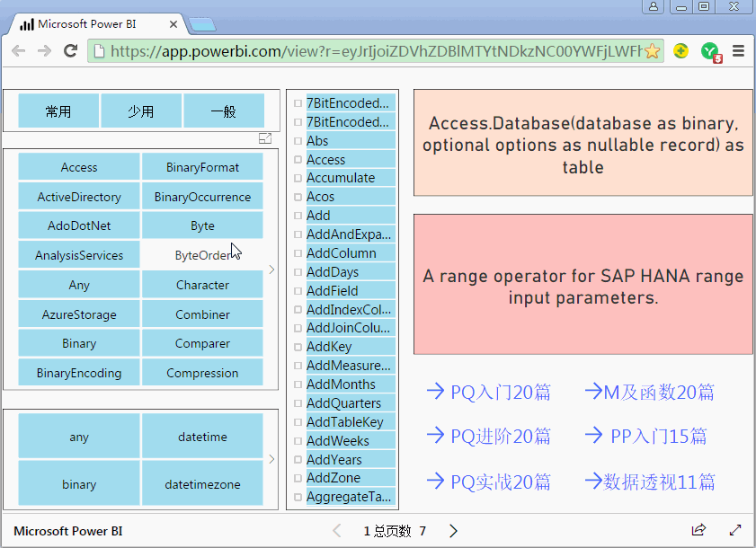This screenshot has width=756, height=548.
Task: Open the green Y extension with badge
Action: pos(711,51)
